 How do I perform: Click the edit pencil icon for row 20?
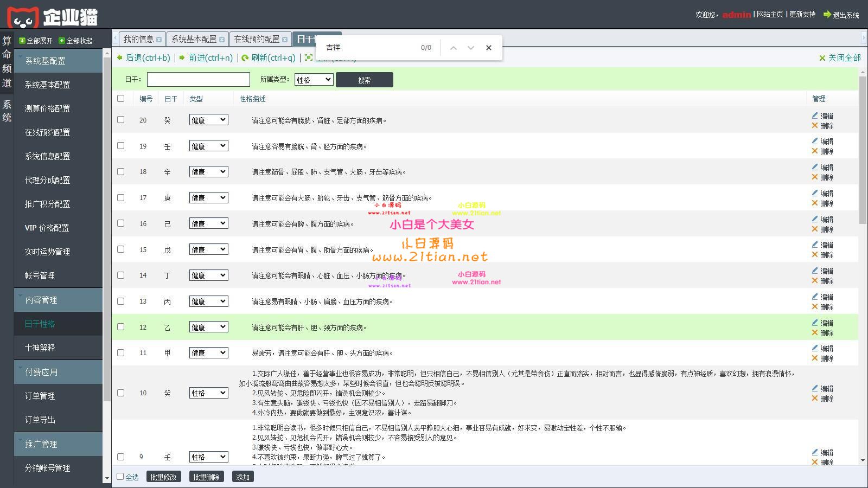[814, 115]
